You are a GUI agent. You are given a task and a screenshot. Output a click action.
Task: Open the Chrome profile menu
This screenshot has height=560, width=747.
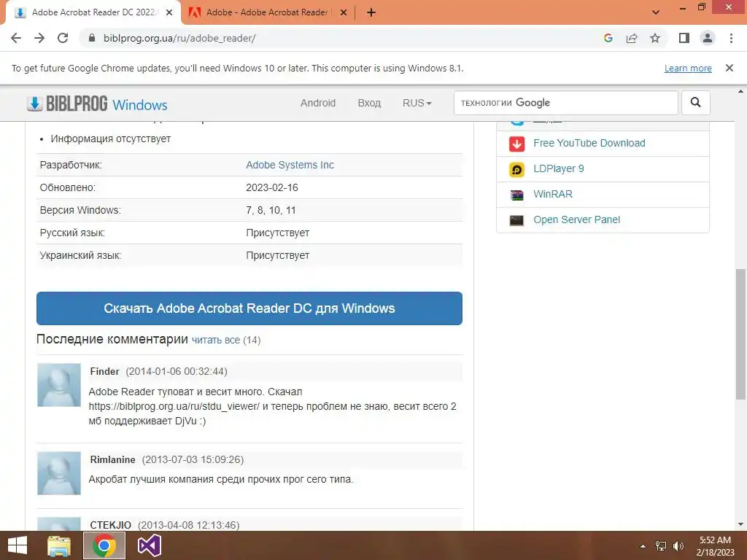tap(708, 38)
